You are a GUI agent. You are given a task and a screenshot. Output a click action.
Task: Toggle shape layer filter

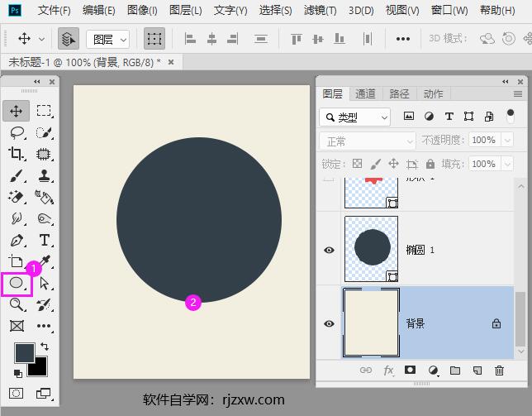click(468, 117)
